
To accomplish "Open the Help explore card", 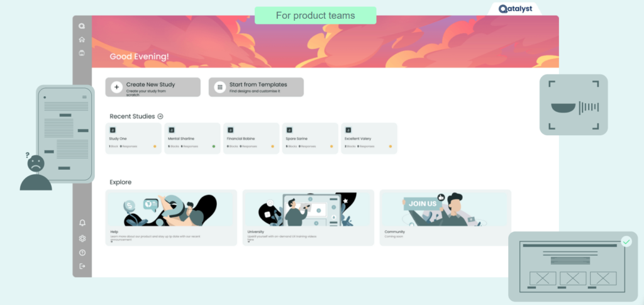I will [x=171, y=218].
